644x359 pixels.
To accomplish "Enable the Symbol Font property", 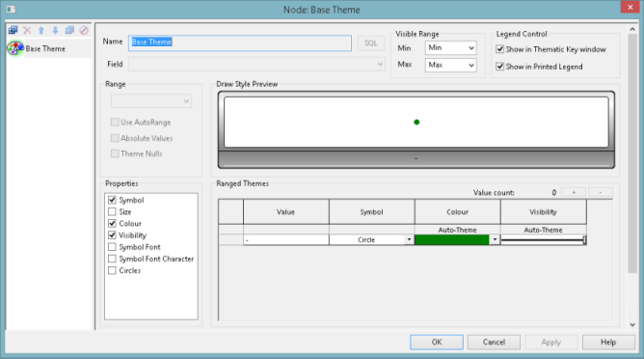I will coord(112,247).
